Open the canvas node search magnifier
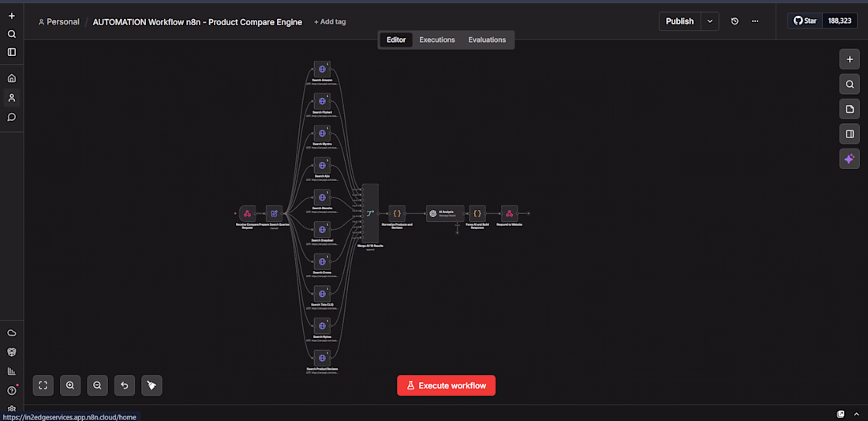The width and height of the screenshot is (868, 421). click(x=849, y=85)
